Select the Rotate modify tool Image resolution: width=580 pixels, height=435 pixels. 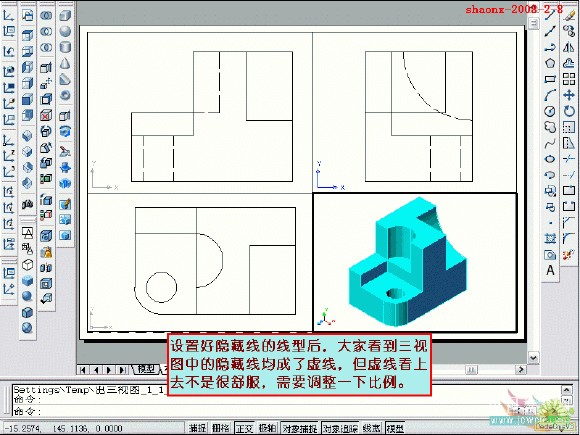point(569,111)
